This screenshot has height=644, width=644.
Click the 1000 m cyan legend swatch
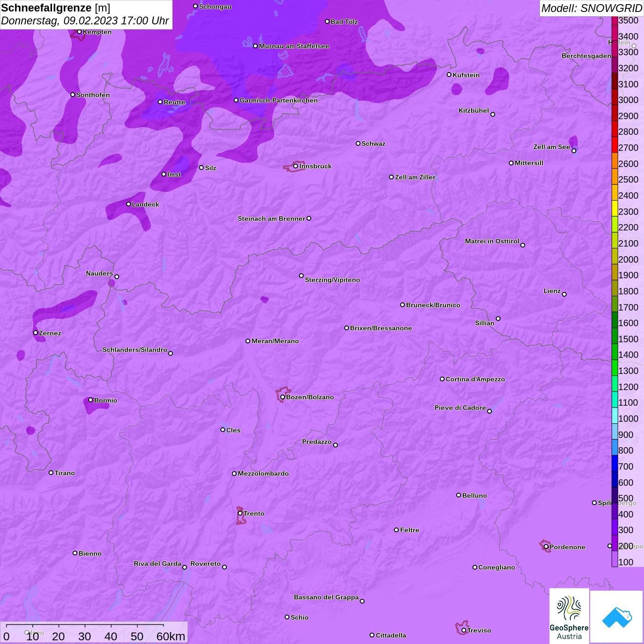coord(615,415)
